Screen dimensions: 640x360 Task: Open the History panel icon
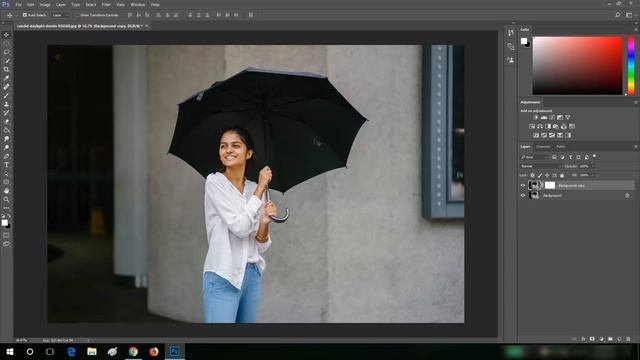click(x=511, y=33)
